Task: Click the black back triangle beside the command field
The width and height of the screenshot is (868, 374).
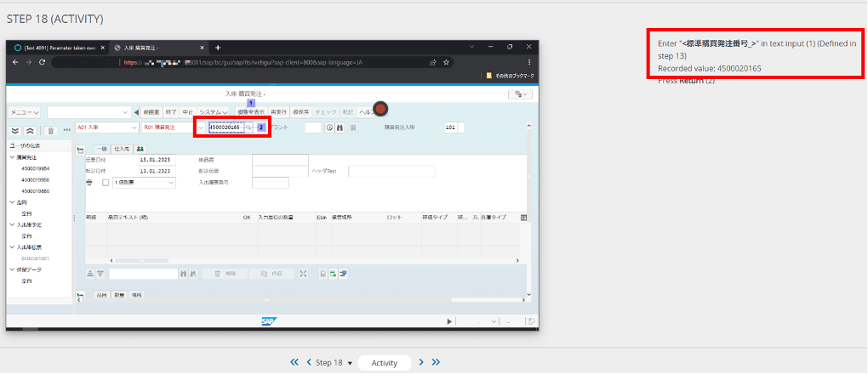Action: pos(136,111)
